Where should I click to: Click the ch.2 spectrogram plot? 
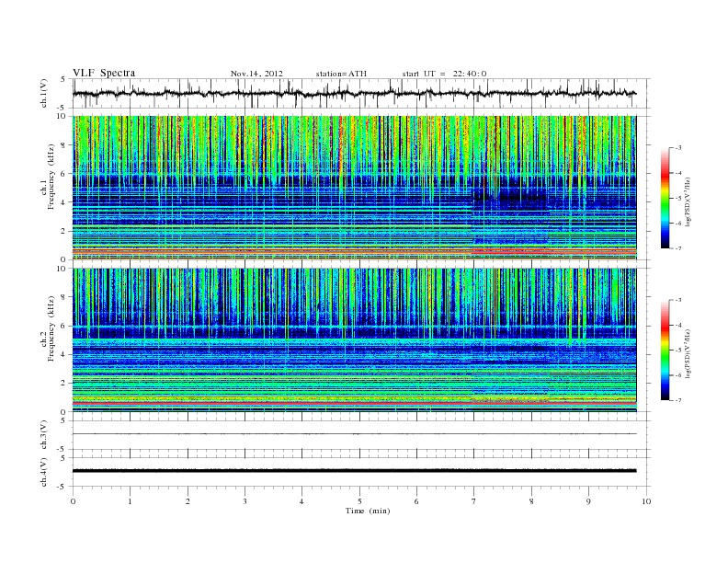point(354,339)
